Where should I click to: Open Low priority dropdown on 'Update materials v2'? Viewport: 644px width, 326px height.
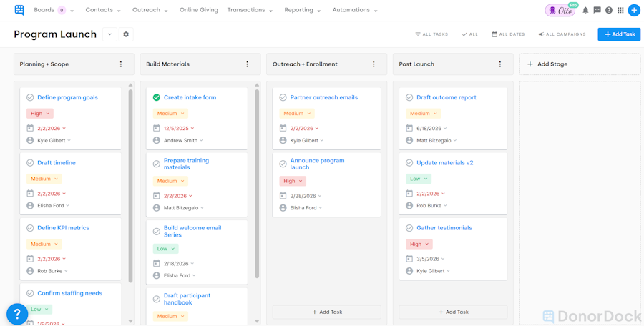(x=419, y=179)
